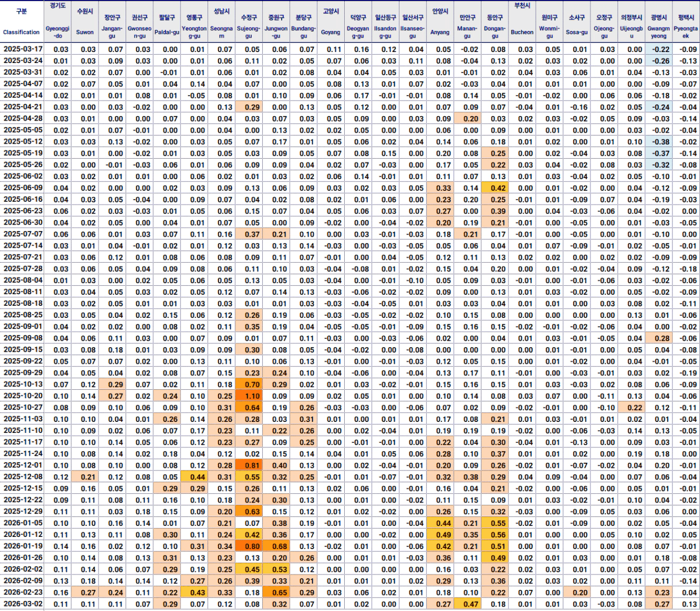
Task: Select the 0.33 Anyang cell for 2025-06-09
Action: coord(440,188)
